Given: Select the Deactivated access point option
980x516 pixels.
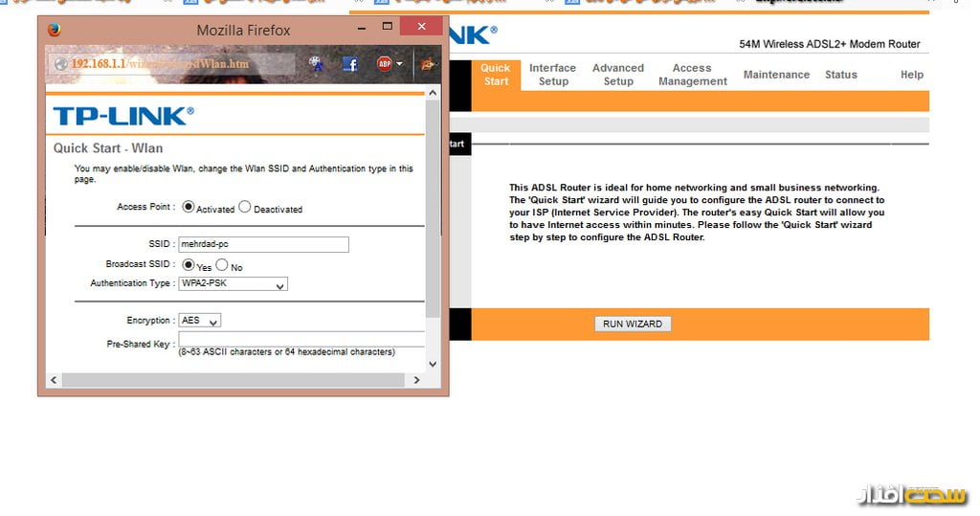Looking at the screenshot, I should click(x=245, y=207).
